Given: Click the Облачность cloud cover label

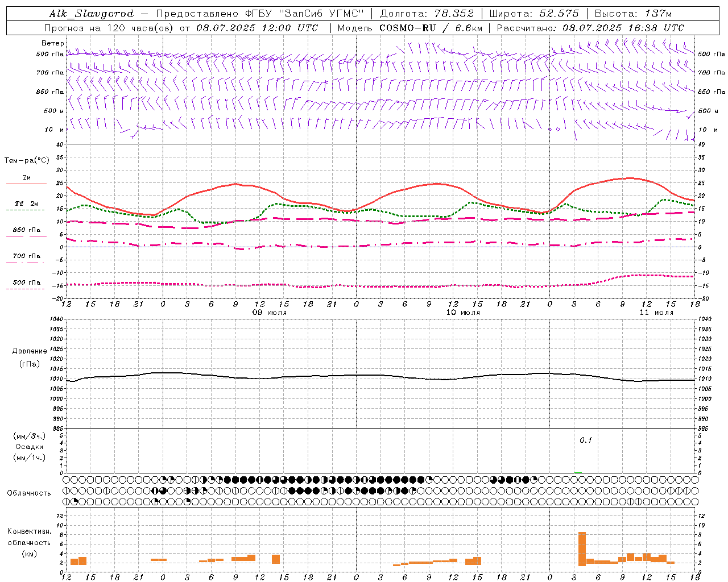Looking at the screenshot, I should click(29, 493).
